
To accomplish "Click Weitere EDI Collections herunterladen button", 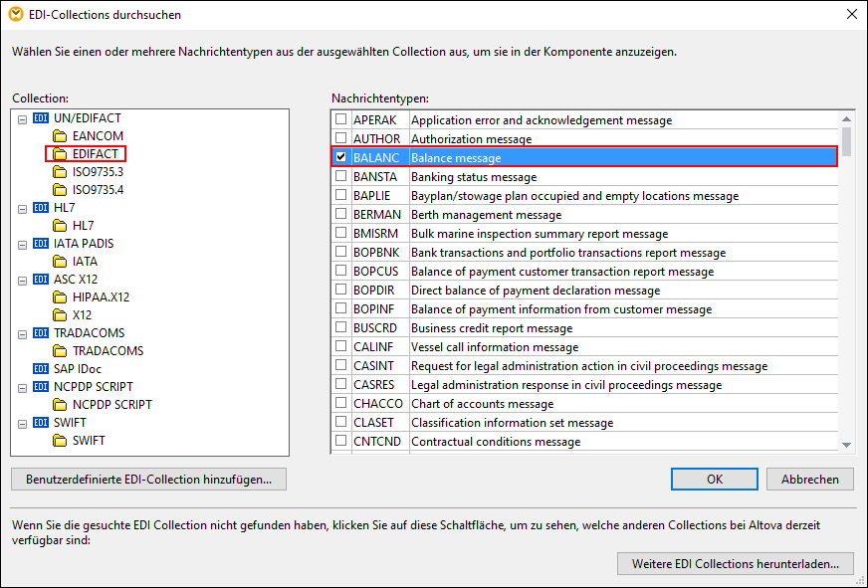I will coord(735,564).
